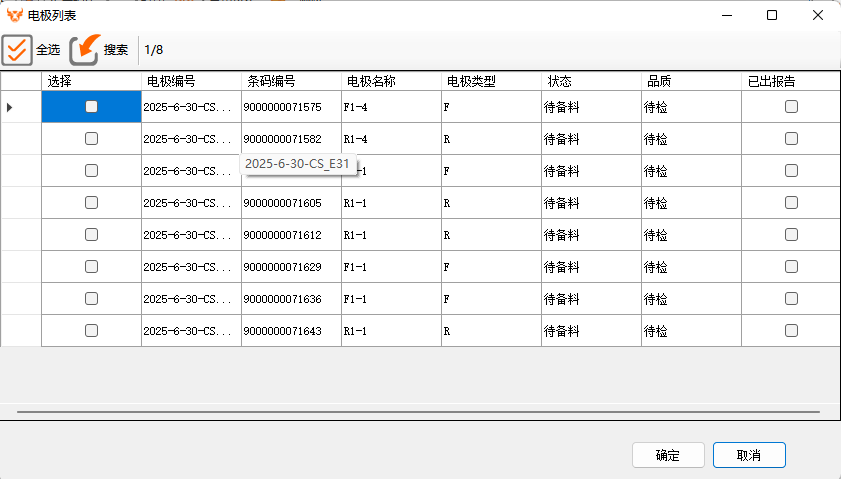This screenshot has height=479, width=841.
Task: Check the select box for row 9000000071582
Action: [x=91, y=139]
